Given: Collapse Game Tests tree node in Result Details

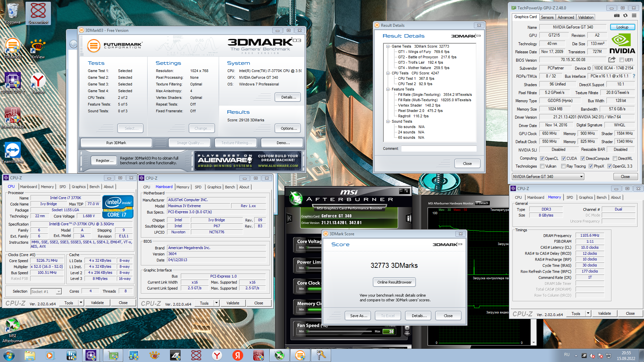Looking at the screenshot, I should 388,47.
